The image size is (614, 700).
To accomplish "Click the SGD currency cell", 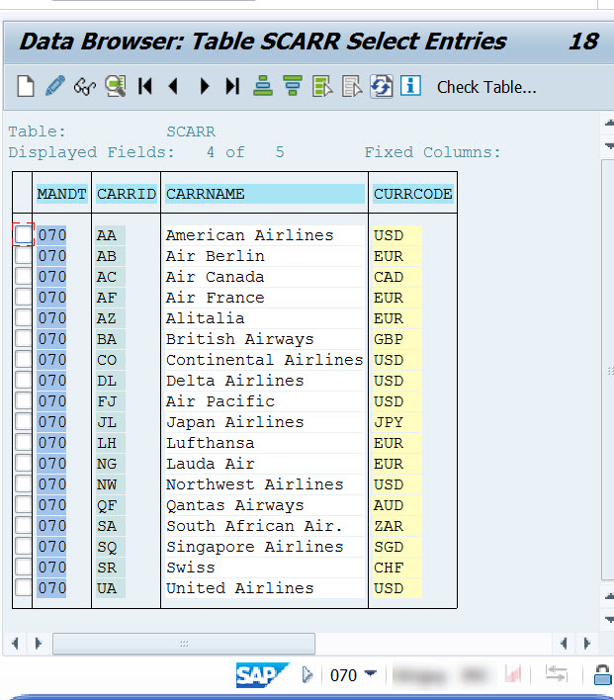I will tap(397, 547).
